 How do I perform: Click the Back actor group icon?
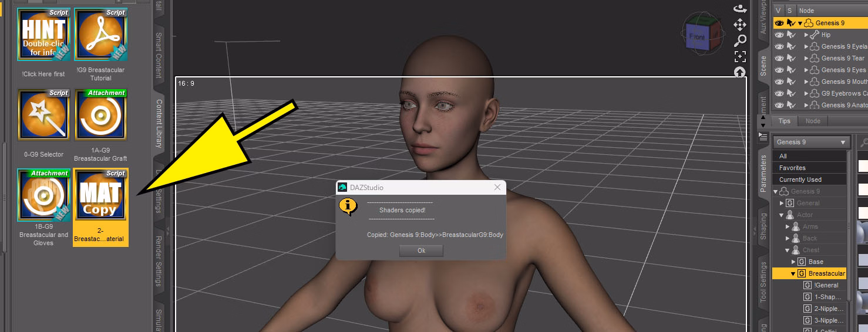(796, 238)
